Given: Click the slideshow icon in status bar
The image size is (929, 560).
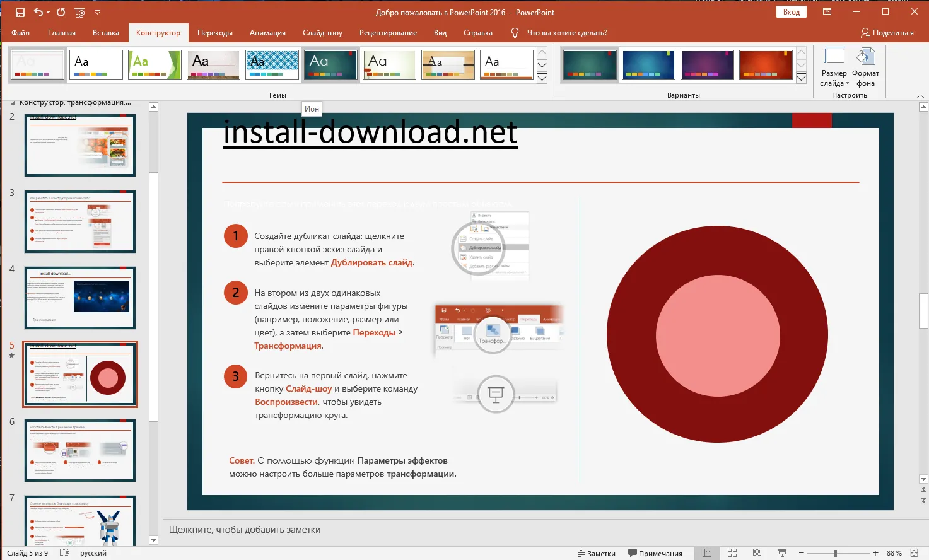Looking at the screenshot, I should [782, 553].
